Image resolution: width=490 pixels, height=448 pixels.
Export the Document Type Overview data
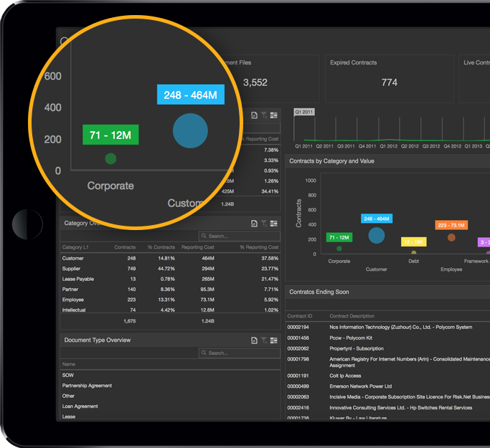(x=254, y=340)
